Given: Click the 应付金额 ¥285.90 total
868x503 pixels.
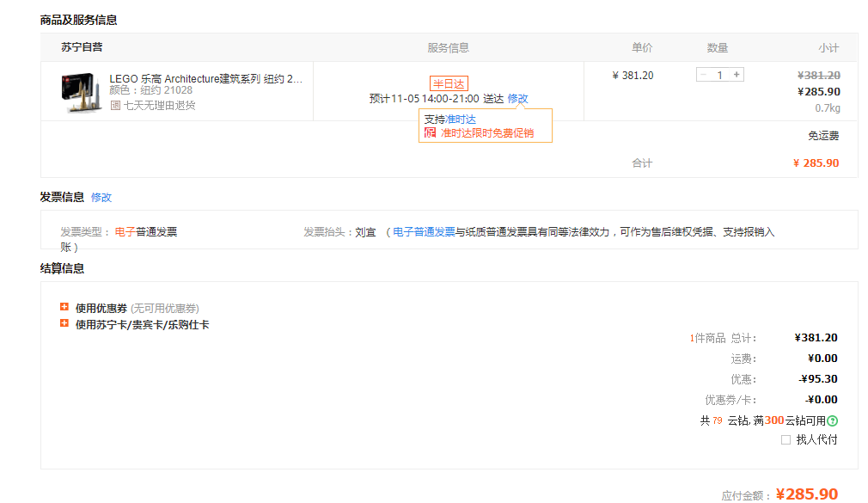Looking at the screenshot, I should [x=807, y=494].
